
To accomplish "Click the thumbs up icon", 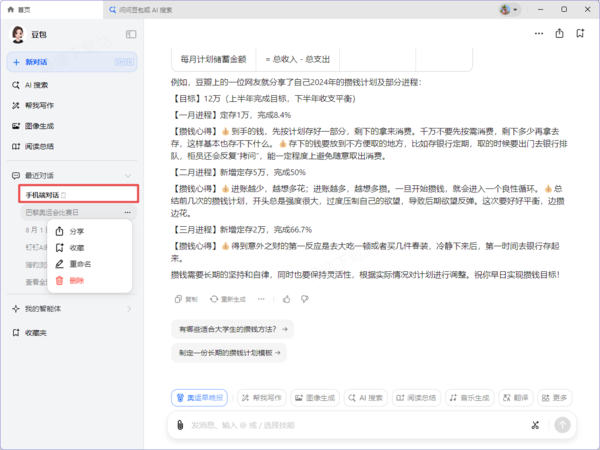I will (x=287, y=299).
